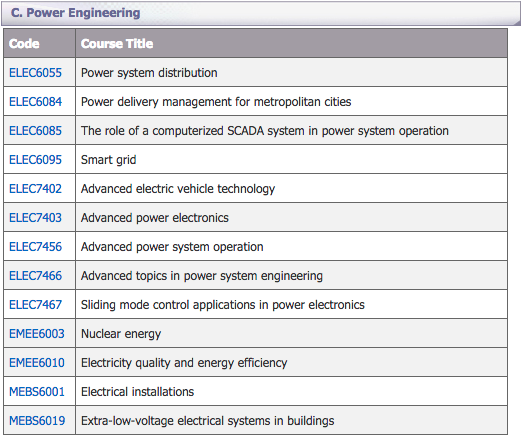Select the ELEC7467 course code
The height and width of the screenshot is (435, 523).
35,305
